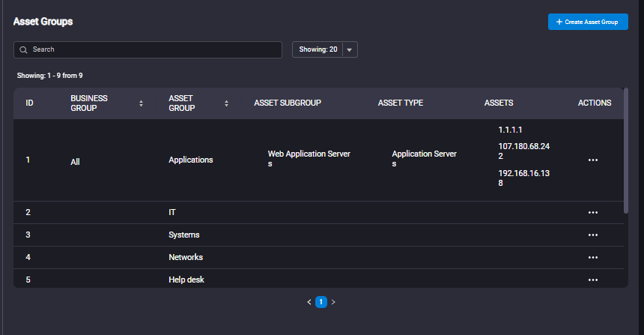Image resolution: width=644 pixels, height=335 pixels.
Task: Select the All business group cell
Action: click(75, 162)
